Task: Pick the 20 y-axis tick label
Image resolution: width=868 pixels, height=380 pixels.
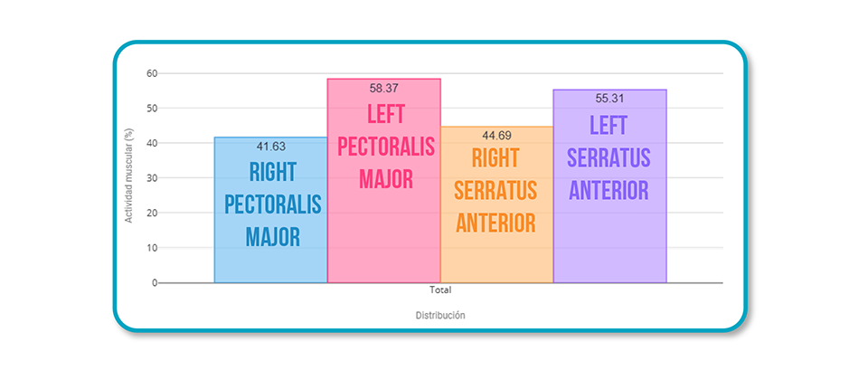Action: [x=152, y=213]
